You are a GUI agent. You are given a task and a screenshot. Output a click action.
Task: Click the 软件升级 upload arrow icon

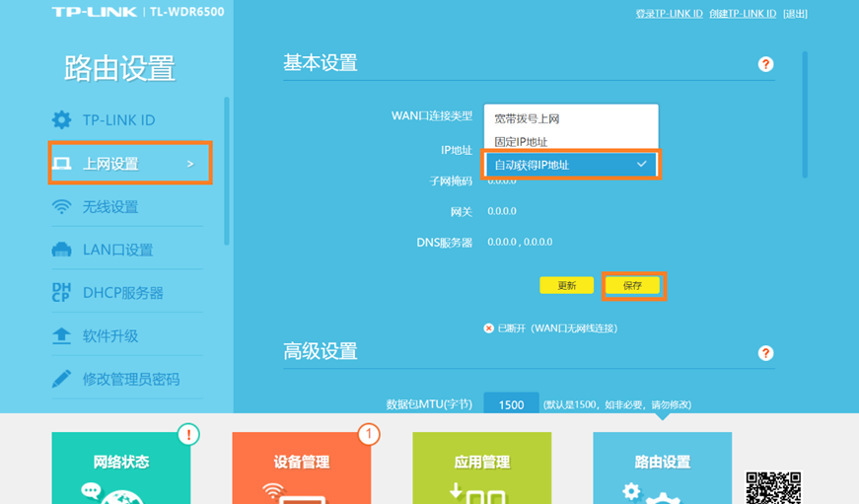pyautogui.click(x=61, y=336)
